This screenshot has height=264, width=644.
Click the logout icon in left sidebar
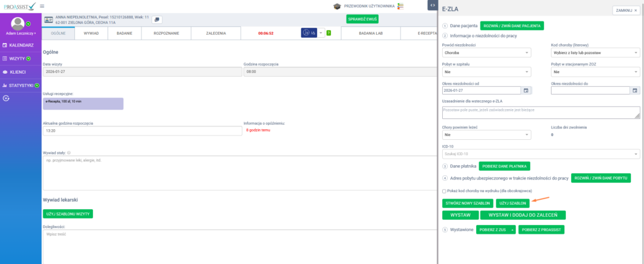[x=6, y=98]
